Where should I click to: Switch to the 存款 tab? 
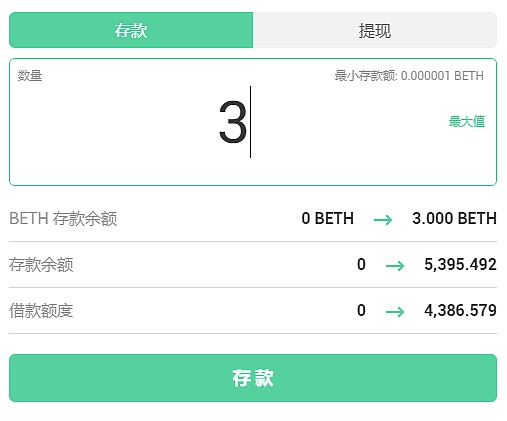pos(131,30)
